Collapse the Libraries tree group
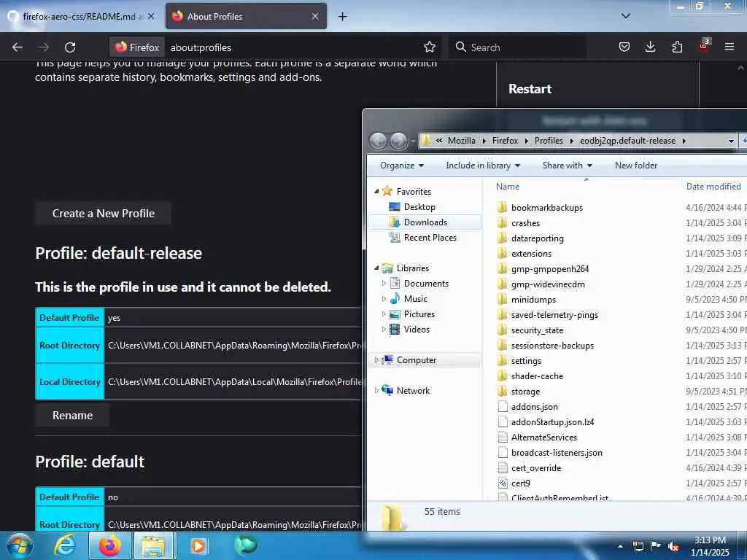 click(376, 268)
